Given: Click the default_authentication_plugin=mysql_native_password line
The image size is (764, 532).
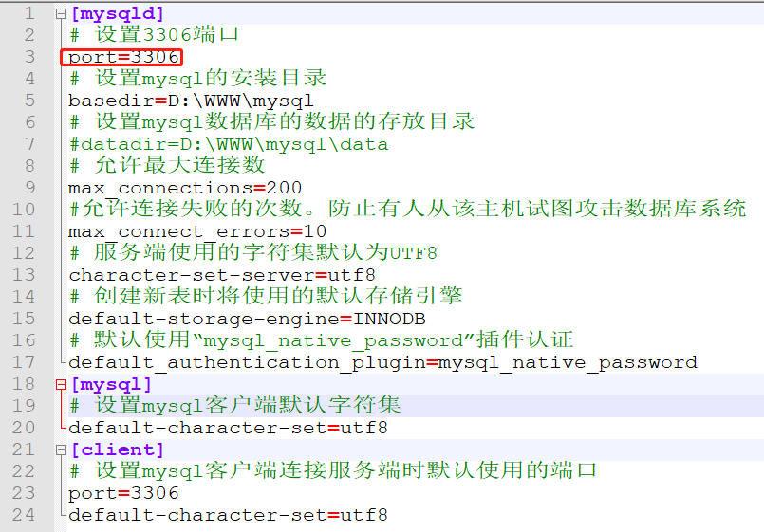Looking at the screenshot, I should click(x=383, y=362).
